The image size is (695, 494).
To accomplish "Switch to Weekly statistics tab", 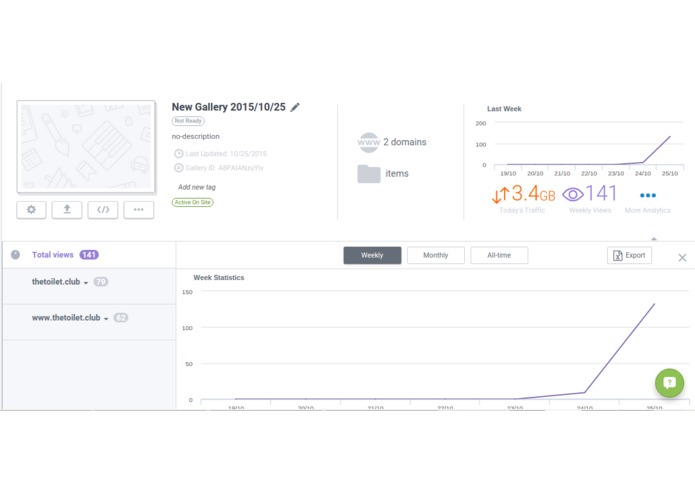I will [372, 255].
